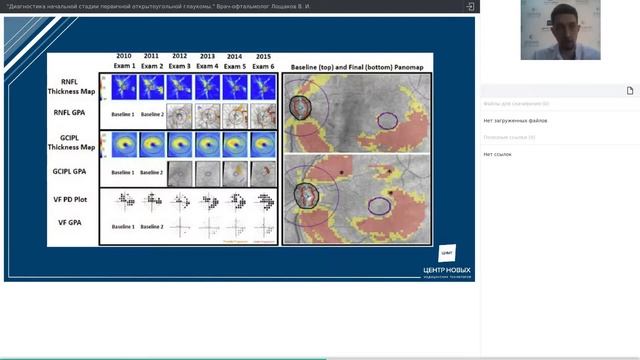Click the Exam 6 RNFL thickness map image

tap(263, 87)
